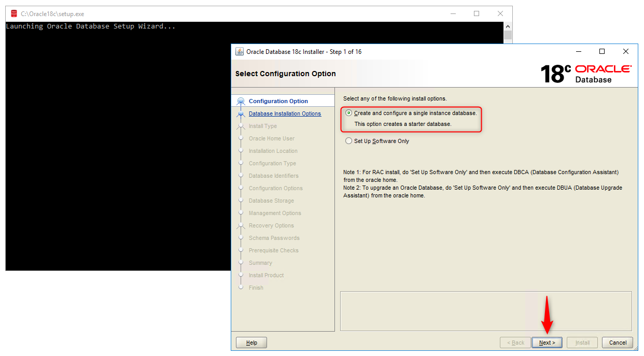The height and width of the screenshot is (356, 644).
Task: Click the Configuration Options step
Action: [276, 188]
